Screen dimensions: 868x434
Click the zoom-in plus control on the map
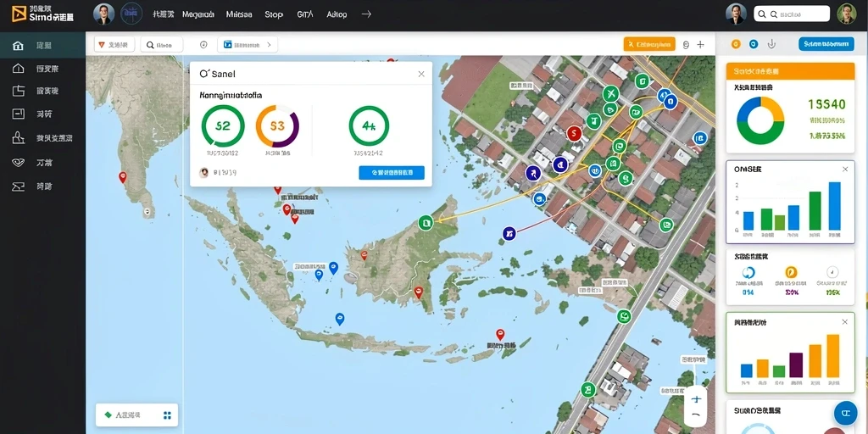[696, 399]
